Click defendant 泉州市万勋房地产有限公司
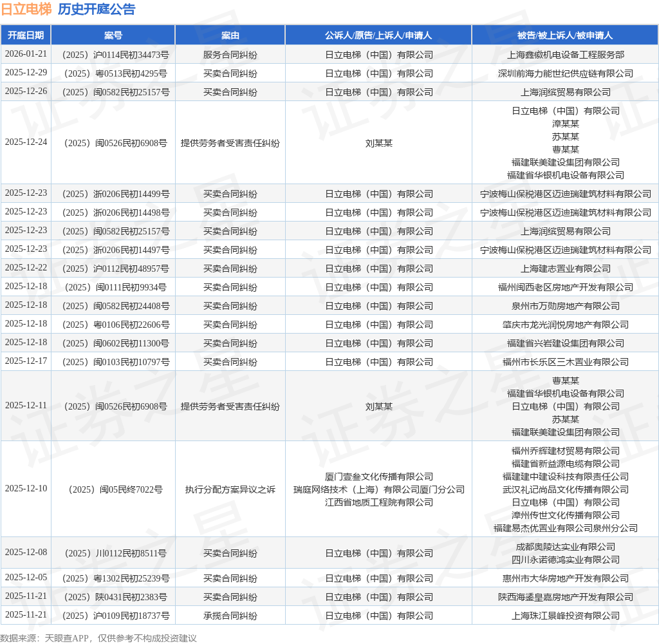This screenshot has height=644, width=659. (x=565, y=307)
